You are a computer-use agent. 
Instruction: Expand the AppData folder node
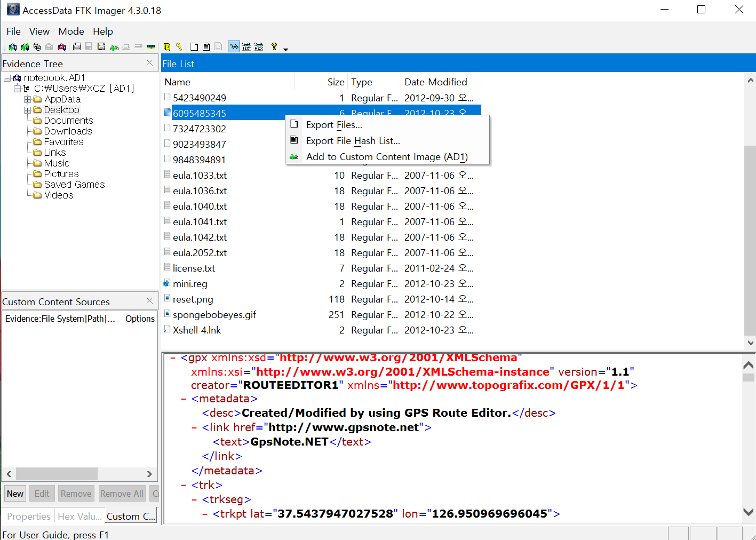27,99
